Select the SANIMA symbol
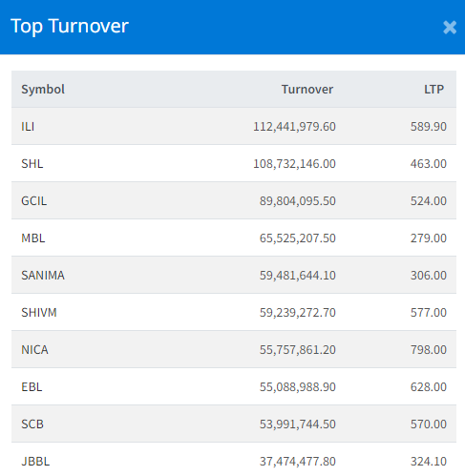The image size is (465, 476). (x=43, y=276)
